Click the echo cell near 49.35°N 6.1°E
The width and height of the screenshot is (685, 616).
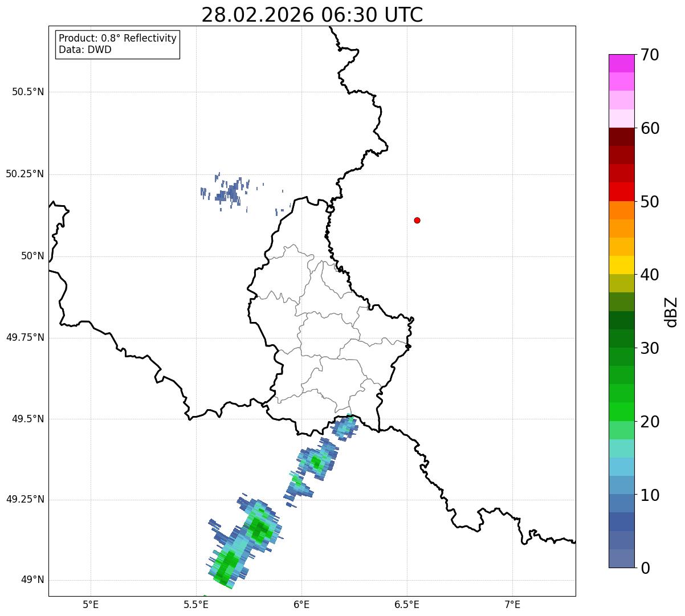coord(317,459)
